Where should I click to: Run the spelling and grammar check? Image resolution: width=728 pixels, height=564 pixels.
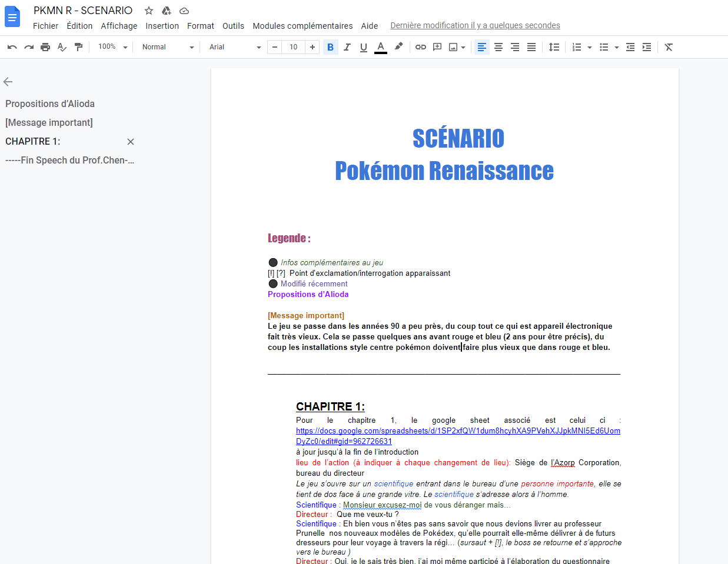62,47
